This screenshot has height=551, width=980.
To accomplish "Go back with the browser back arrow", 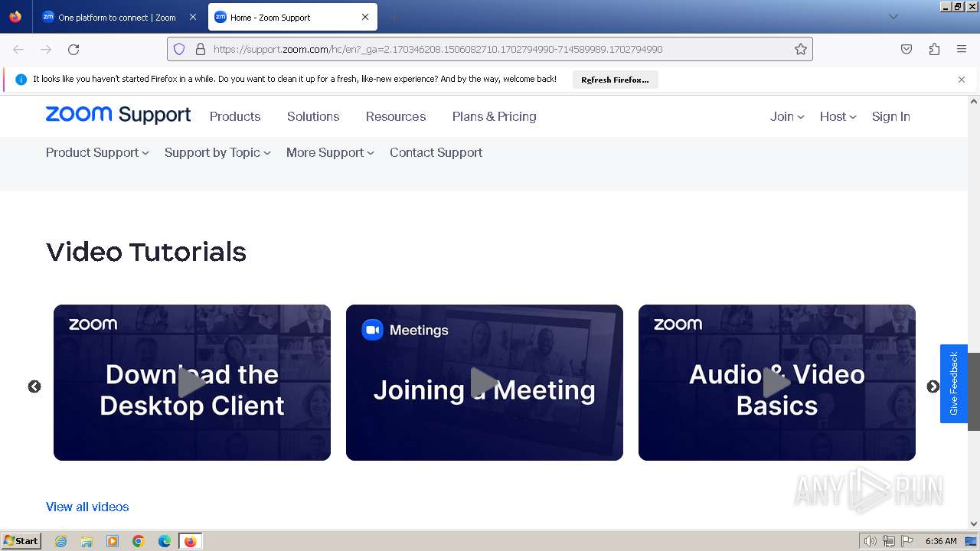I will pos(18,49).
